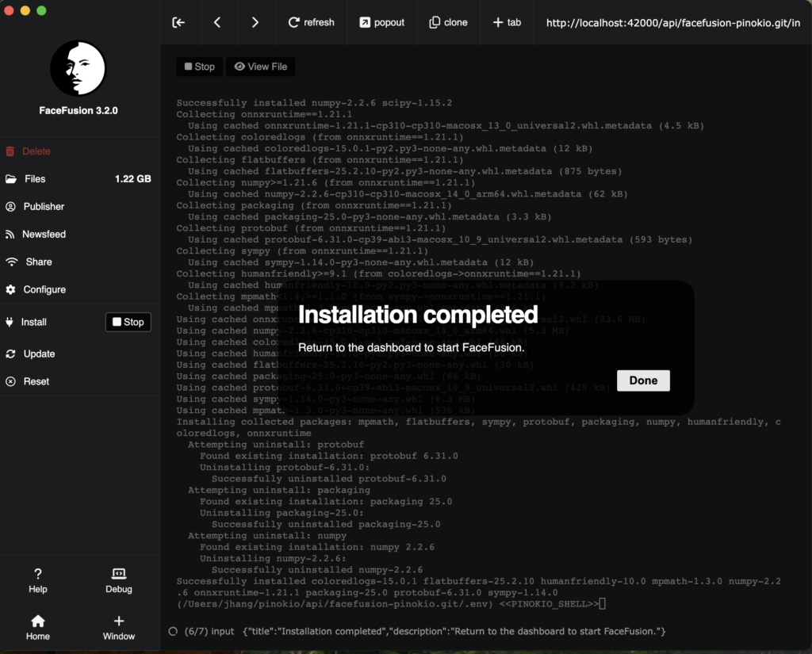Run the Update script
This screenshot has width=812, height=654.
[x=39, y=354]
